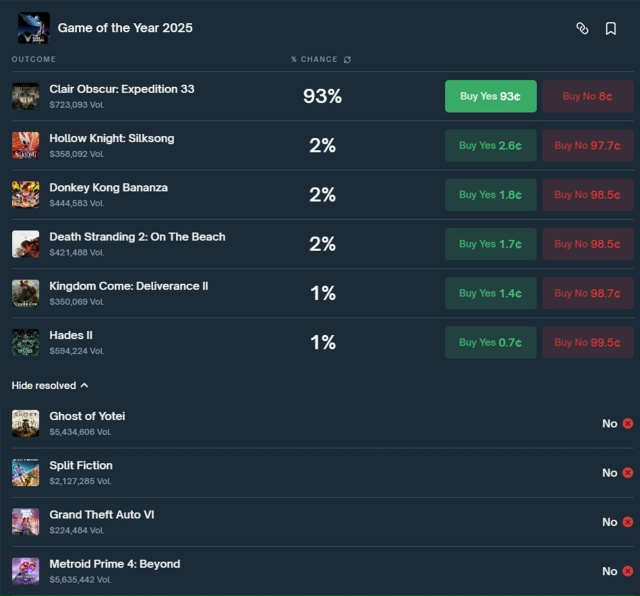The height and width of the screenshot is (596, 640).
Task: Click the Ghost of Yotei thumbnail
Action: point(26,423)
